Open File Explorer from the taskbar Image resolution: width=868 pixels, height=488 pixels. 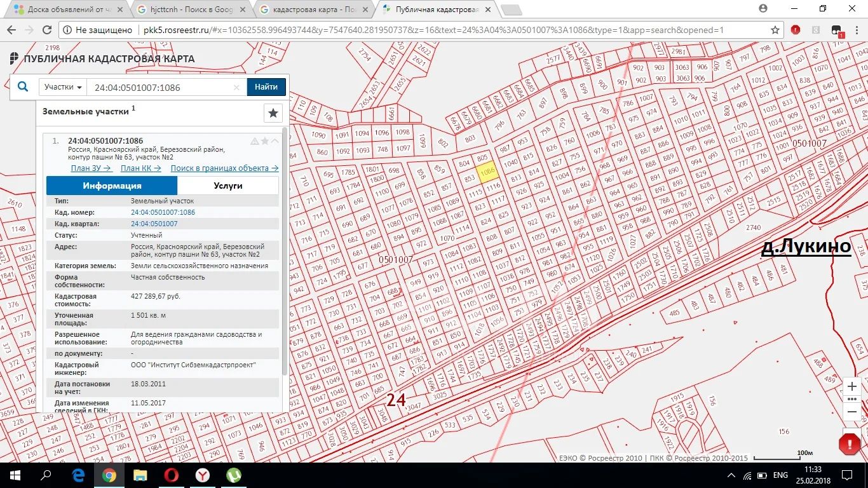tap(140, 475)
